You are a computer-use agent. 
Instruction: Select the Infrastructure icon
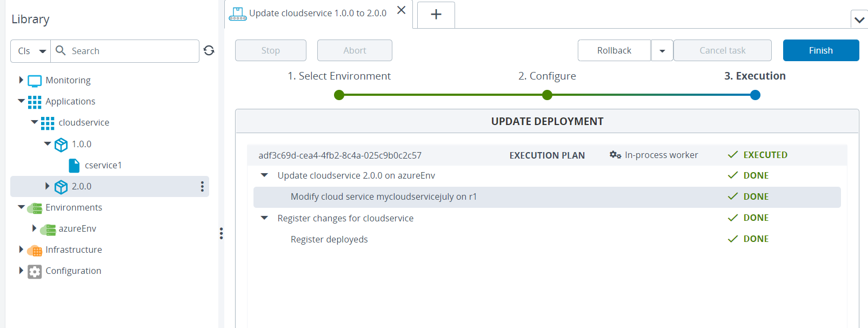(x=35, y=250)
